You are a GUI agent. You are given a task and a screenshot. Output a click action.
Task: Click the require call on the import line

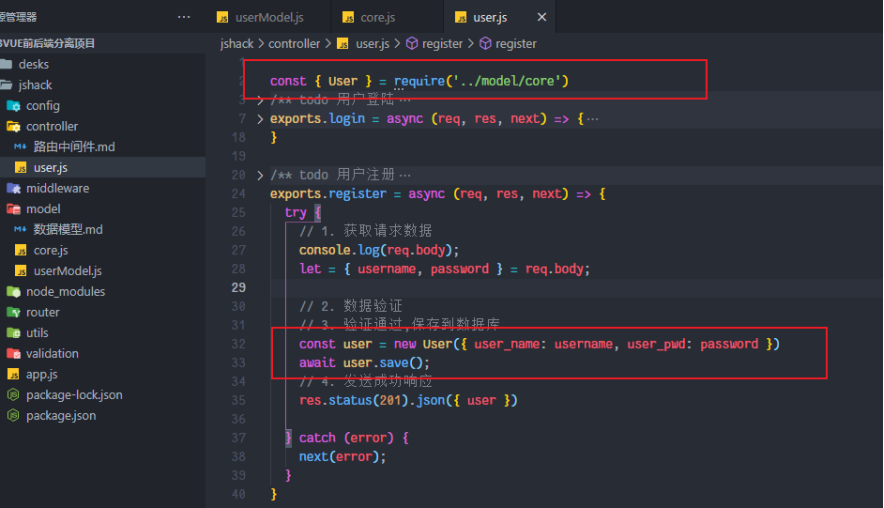point(419,81)
